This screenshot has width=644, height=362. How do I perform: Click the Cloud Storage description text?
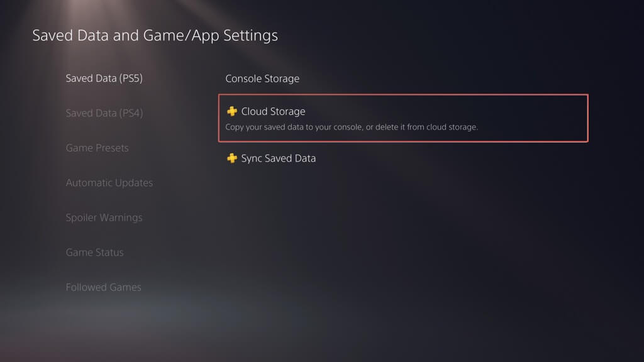(352, 127)
